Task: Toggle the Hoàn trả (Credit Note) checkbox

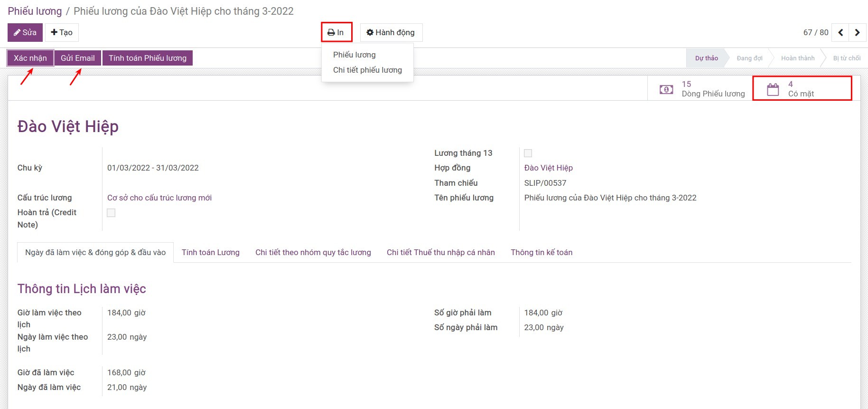Action: pos(111,213)
